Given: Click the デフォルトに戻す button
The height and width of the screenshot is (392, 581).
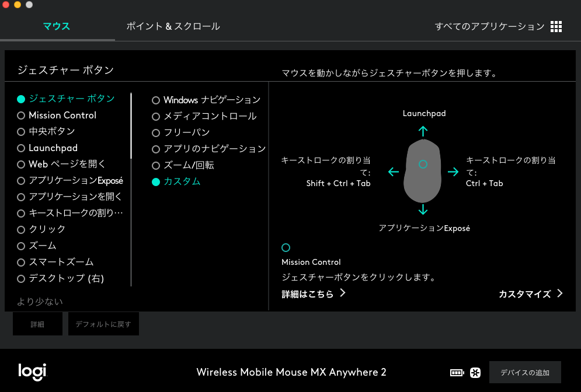Looking at the screenshot, I should [x=103, y=324].
